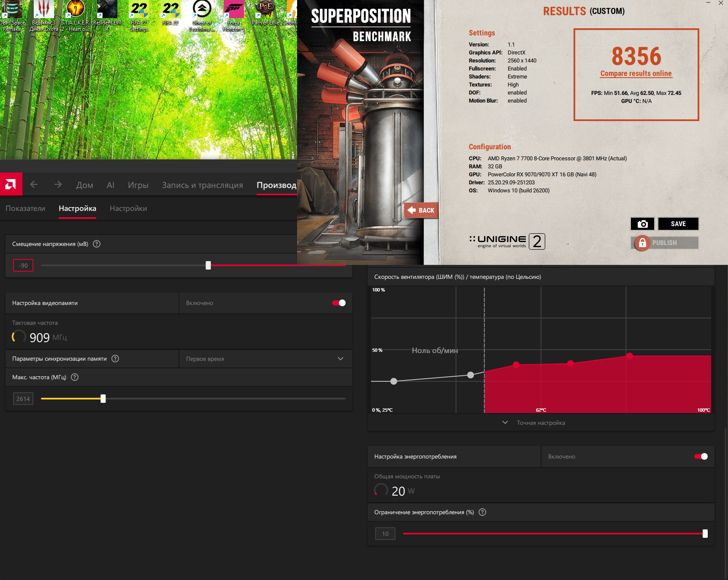Click the Ноль об/мин fan curve label
Image resolution: width=728 pixels, height=580 pixels.
pyautogui.click(x=435, y=351)
